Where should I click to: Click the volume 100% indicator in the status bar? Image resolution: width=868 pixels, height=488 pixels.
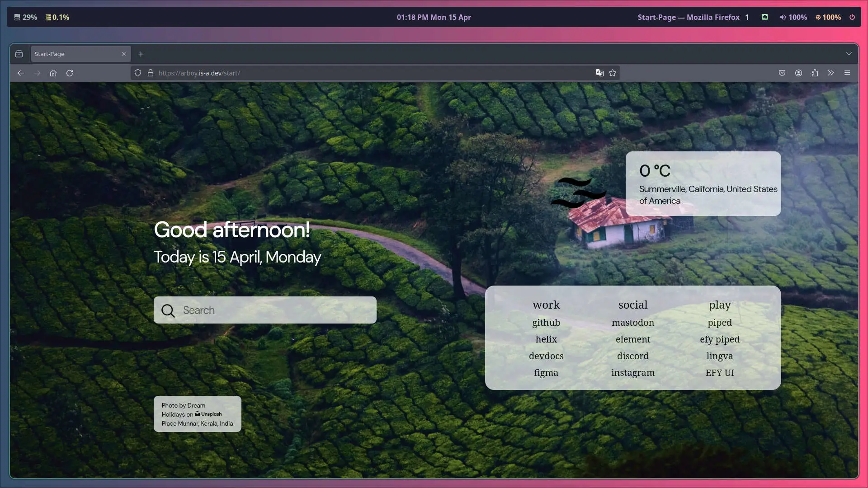click(x=793, y=17)
